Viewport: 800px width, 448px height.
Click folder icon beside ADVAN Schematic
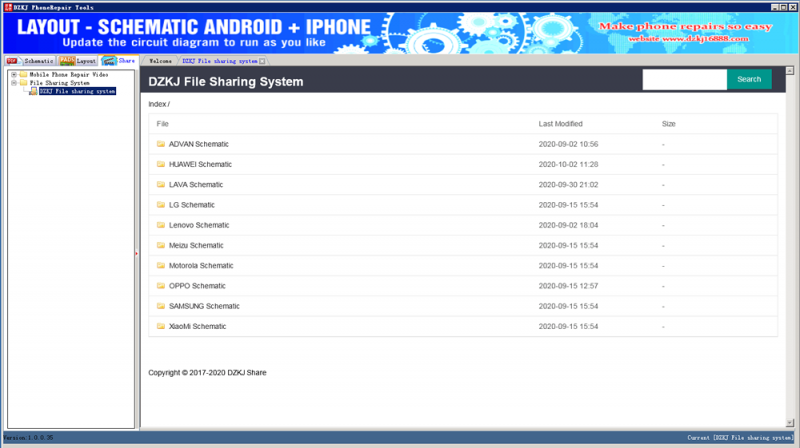(161, 144)
